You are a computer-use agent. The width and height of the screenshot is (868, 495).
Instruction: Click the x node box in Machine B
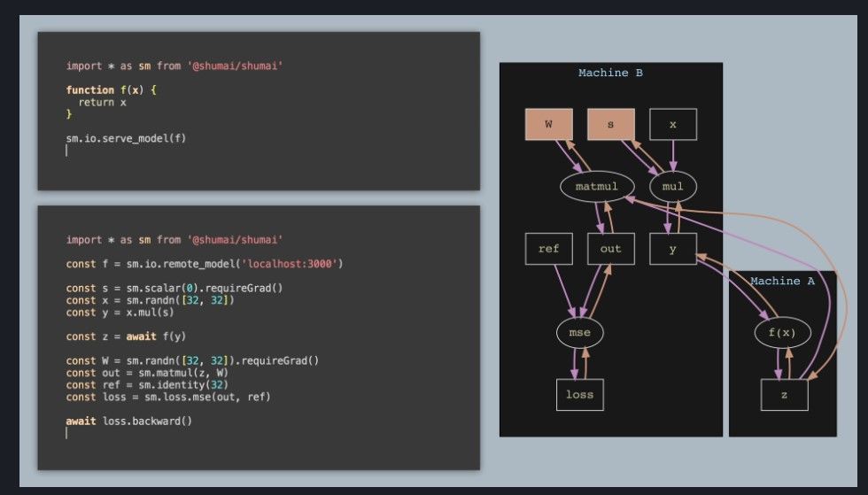pyautogui.click(x=673, y=125)
